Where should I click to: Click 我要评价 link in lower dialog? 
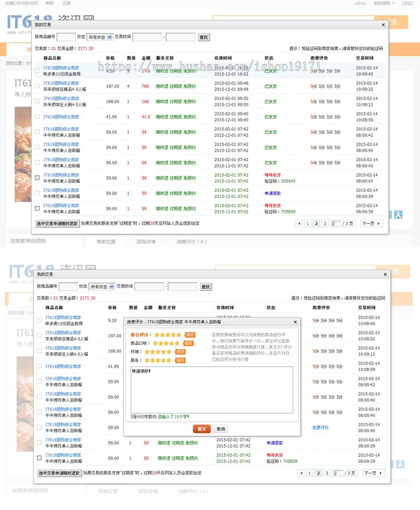(320, 427)
